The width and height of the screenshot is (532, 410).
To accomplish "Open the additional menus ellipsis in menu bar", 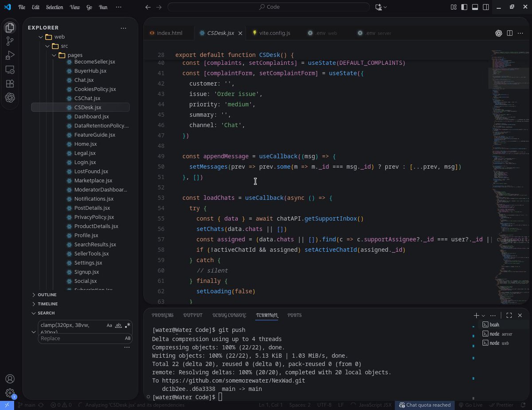I will (x=118, y=7).
